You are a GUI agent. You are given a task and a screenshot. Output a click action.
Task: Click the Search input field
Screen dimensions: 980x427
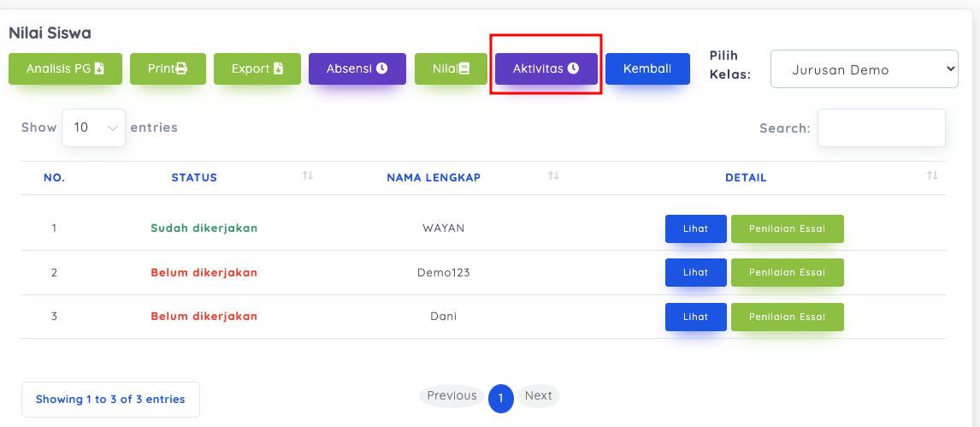[881, 128]
